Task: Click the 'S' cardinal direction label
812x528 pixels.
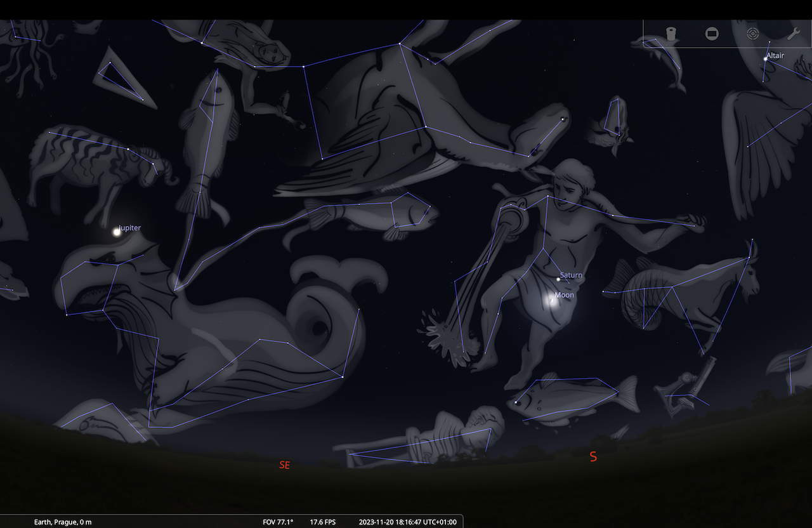Action: point(593,456)
